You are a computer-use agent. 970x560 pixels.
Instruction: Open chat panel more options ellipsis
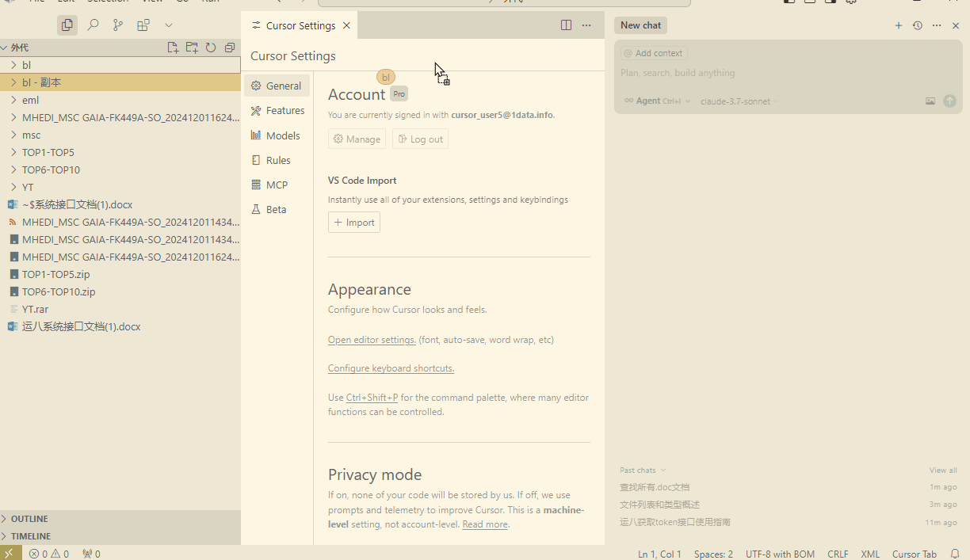point(937,25)
